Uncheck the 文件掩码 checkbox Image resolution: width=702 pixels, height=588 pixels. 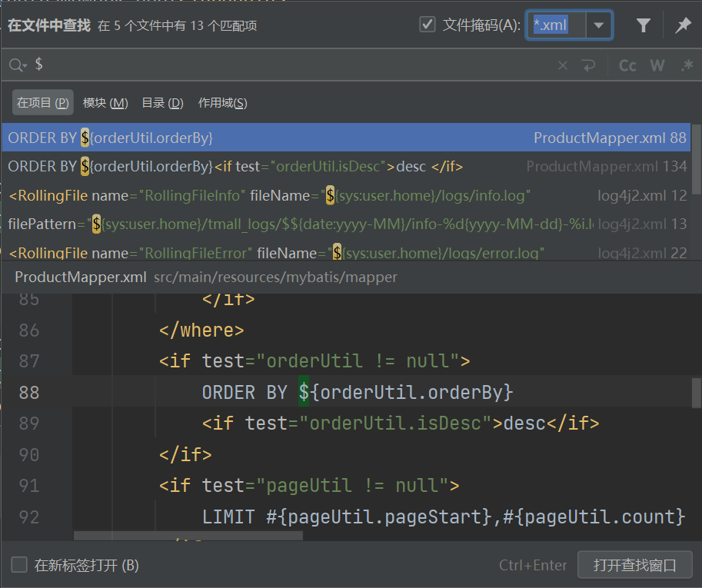[x=428, y=25]
